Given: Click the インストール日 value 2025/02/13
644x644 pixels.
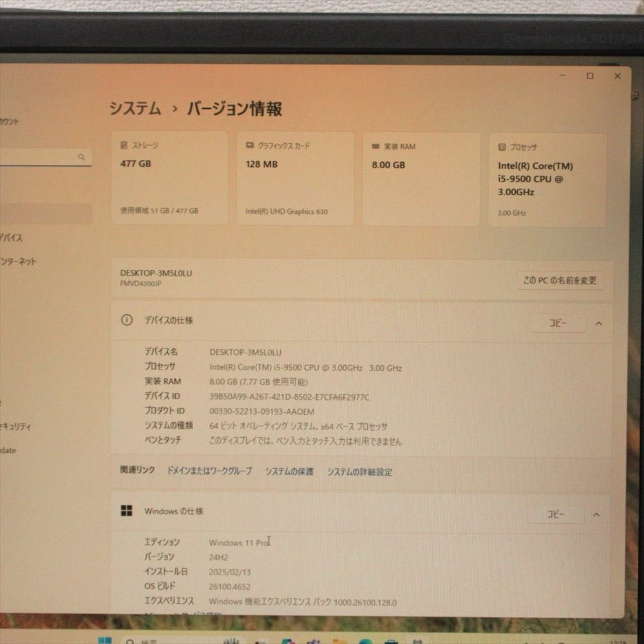Looking at the screenshot, I should tap(230, 572).
